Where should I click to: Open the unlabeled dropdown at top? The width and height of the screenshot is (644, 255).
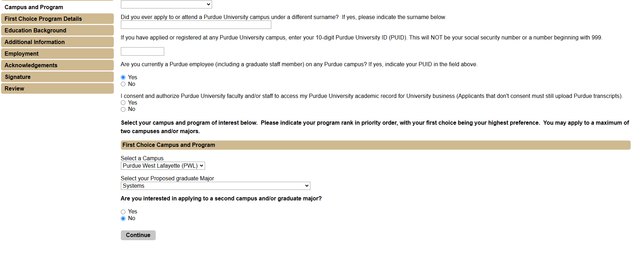point(166,4)
